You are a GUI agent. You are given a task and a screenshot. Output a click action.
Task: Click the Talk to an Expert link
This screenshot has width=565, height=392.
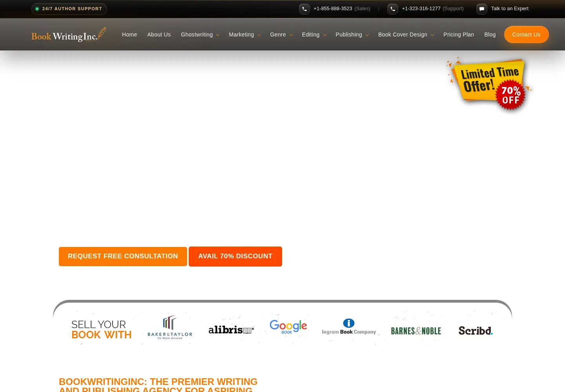510,9
